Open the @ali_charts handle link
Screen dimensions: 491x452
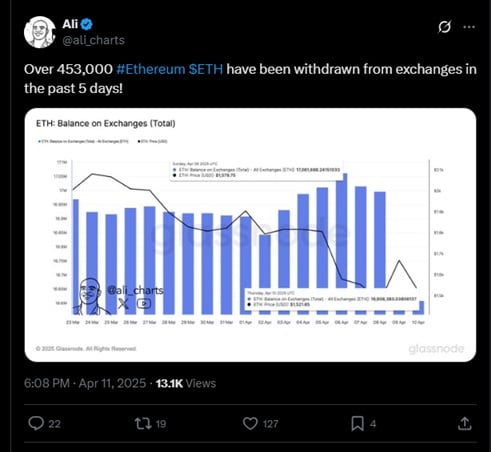coord(94,40)
